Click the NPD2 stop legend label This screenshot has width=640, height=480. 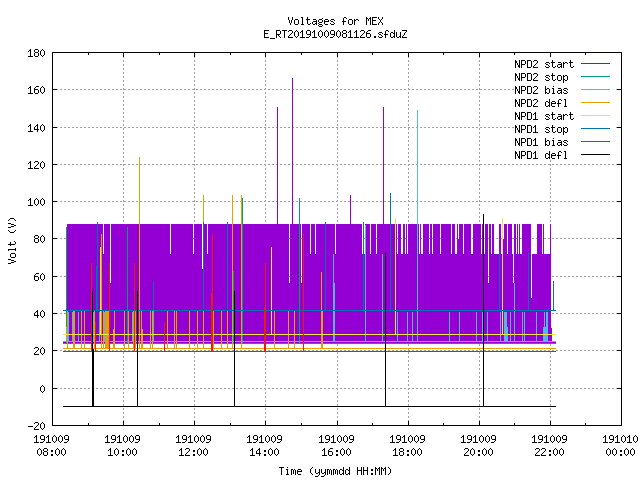pos(541,77)
